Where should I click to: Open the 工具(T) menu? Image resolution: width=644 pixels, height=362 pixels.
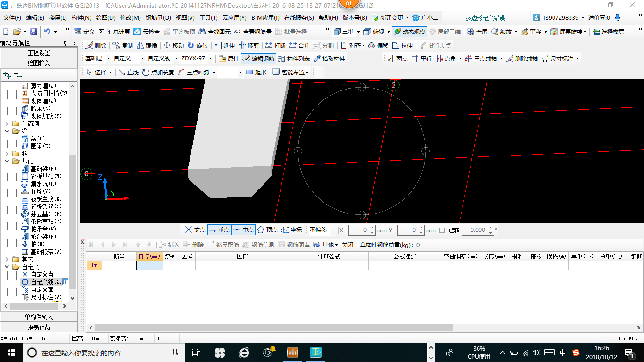[208, 18]
